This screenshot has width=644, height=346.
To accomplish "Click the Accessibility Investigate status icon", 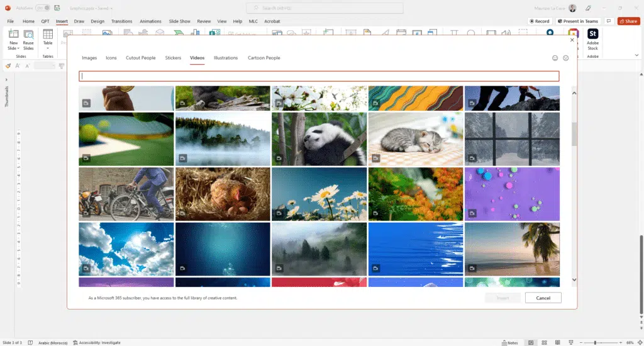I will [76, 343].
